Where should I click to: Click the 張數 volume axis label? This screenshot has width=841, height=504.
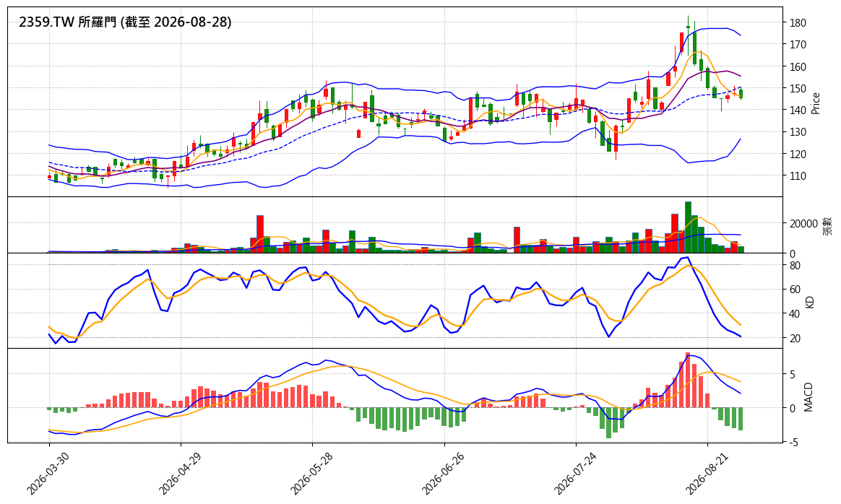point(827,225)
